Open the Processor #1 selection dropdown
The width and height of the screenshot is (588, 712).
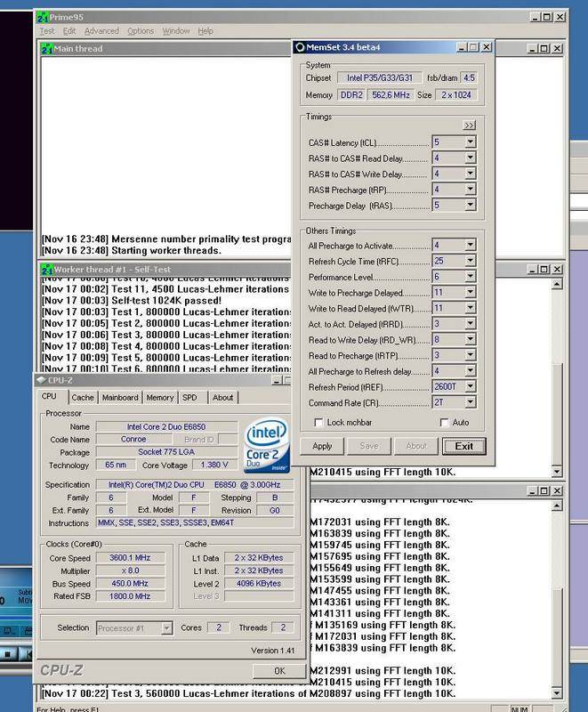pos(166,628)
